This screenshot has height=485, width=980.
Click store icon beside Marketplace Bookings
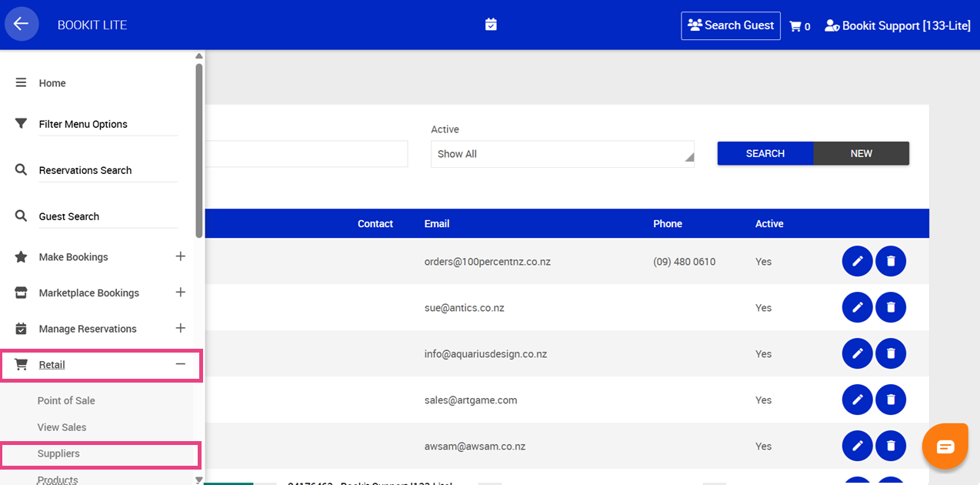pos(21,293)
